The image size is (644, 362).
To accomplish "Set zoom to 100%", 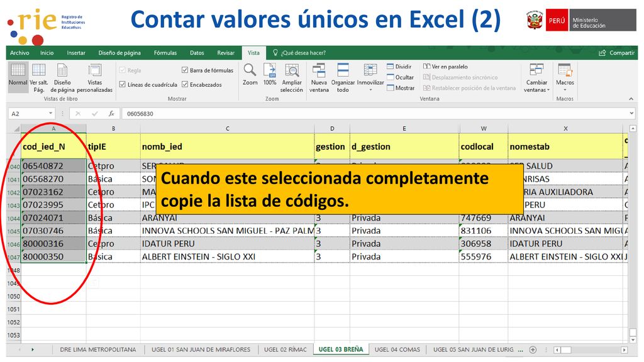I will coord(270,75).
